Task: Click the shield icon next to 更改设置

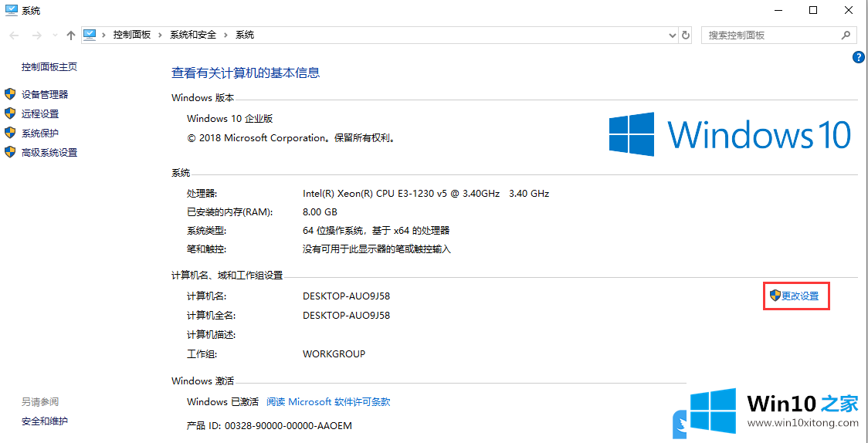Action: tap(775, 296)
